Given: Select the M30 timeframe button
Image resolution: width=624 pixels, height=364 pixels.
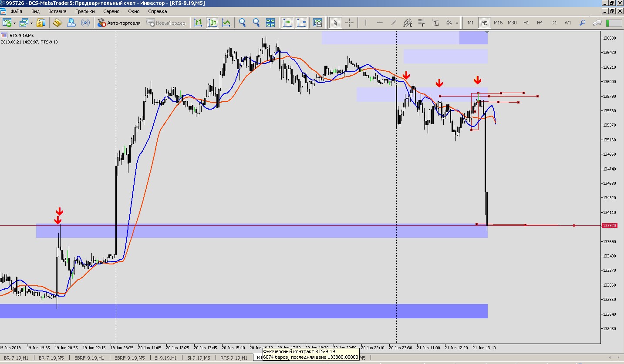Looking at the screenshot, I should point(512,23).
